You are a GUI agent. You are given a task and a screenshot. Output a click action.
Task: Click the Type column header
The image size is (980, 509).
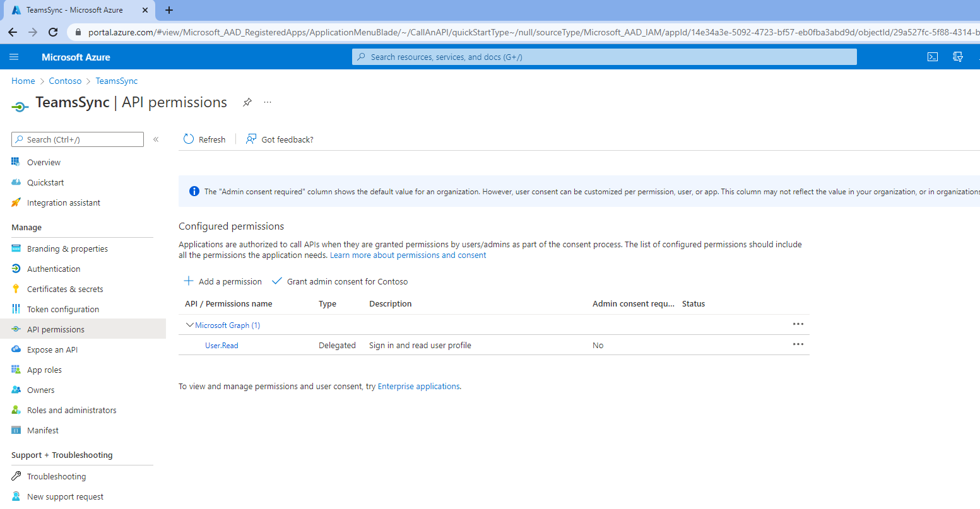pos(328,303)
